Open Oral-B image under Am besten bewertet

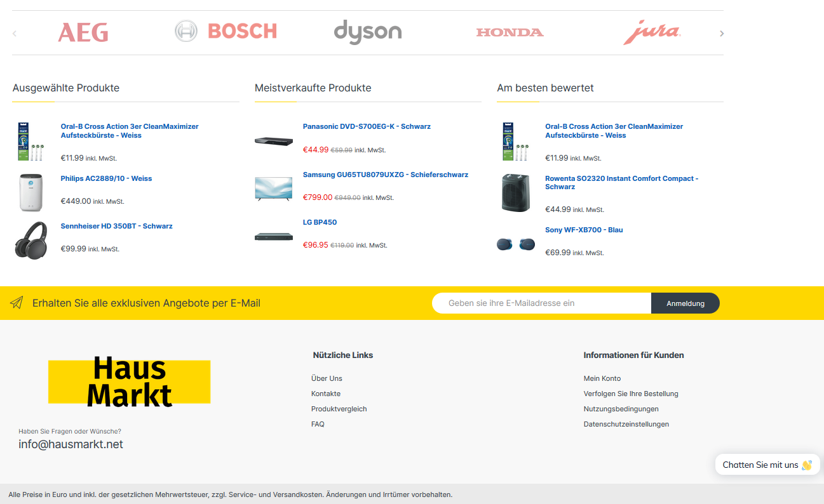(x=515, y=142)
